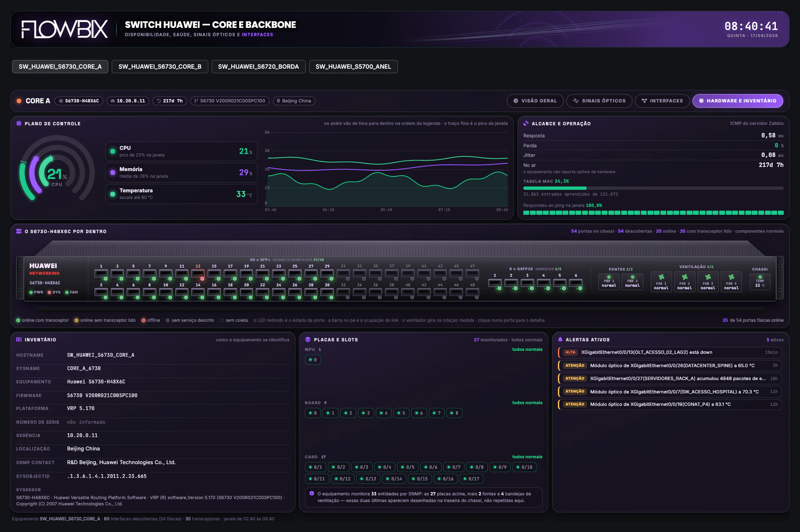800x532 pixels.
Task: Click the PWR status LED on chassis
Action: tap(31, 292)
